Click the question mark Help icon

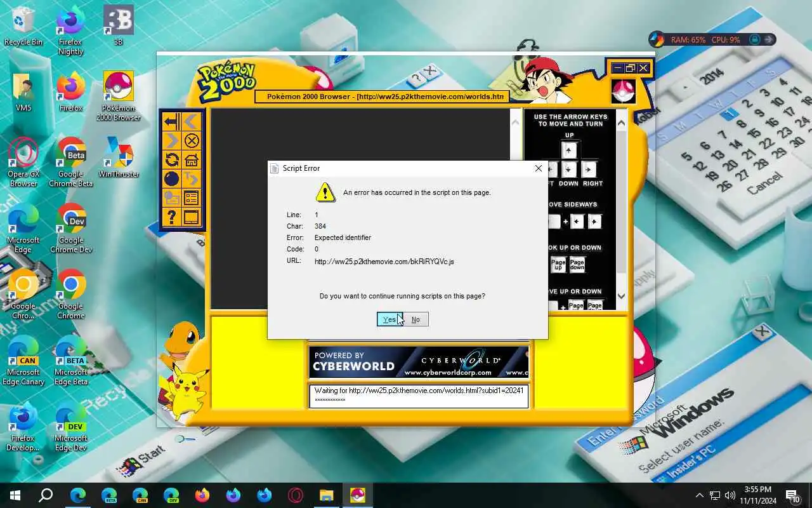pyautogui.click(x=171, y=217)
